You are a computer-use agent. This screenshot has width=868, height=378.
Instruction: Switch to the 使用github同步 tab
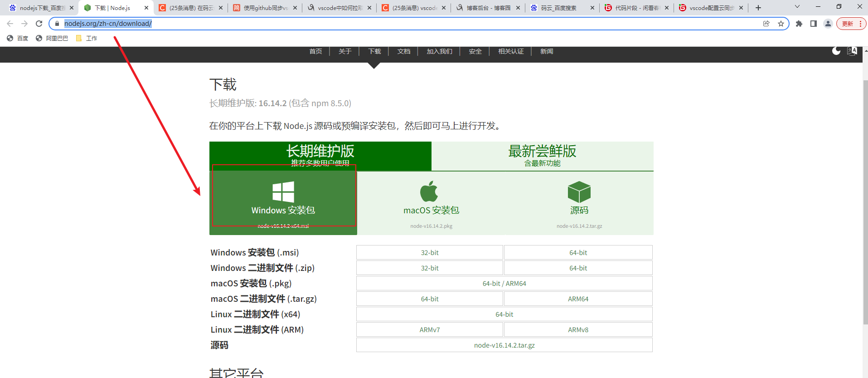point(265,8)
